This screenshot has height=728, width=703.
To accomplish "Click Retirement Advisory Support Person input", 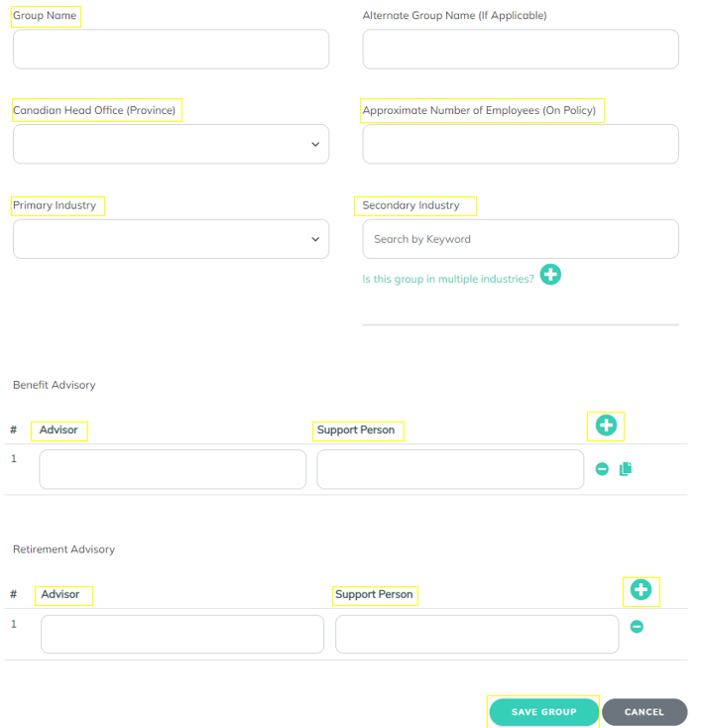I will click(x=477, y=634).
